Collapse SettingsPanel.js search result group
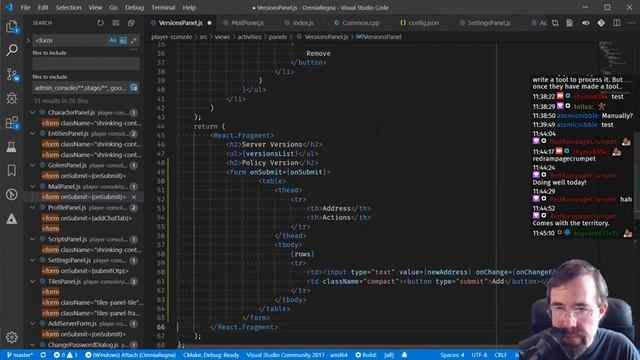 [33, 260]
